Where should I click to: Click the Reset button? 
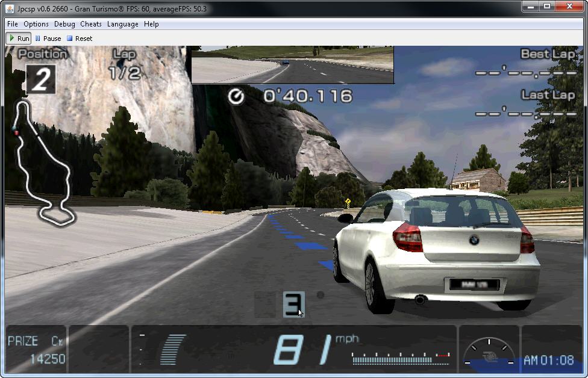(x=80, y=38)
